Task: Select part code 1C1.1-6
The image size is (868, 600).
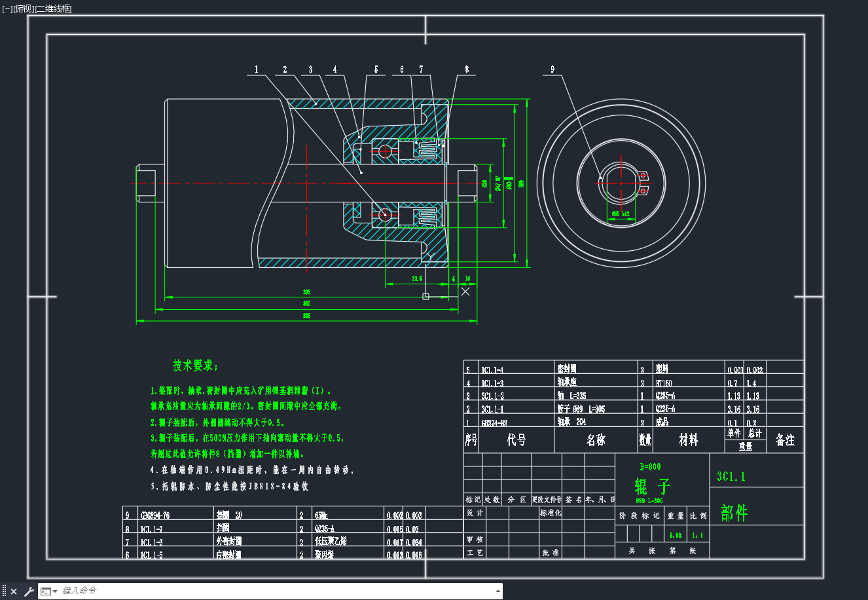Action: point(151,542)
